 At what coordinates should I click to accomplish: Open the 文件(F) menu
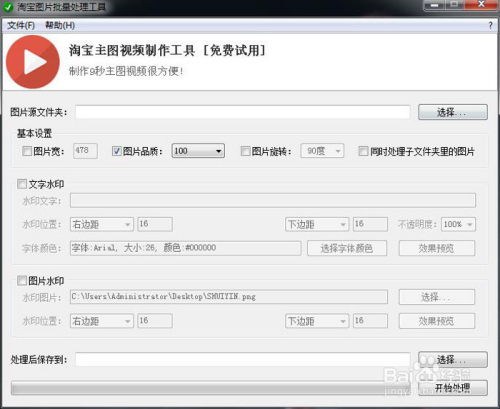coord(21,25)
